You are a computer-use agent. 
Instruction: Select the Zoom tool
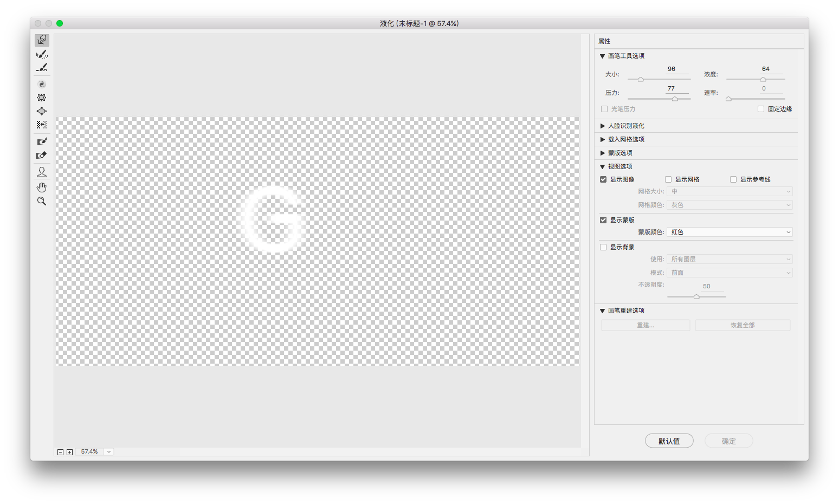[x=42, y=201]
